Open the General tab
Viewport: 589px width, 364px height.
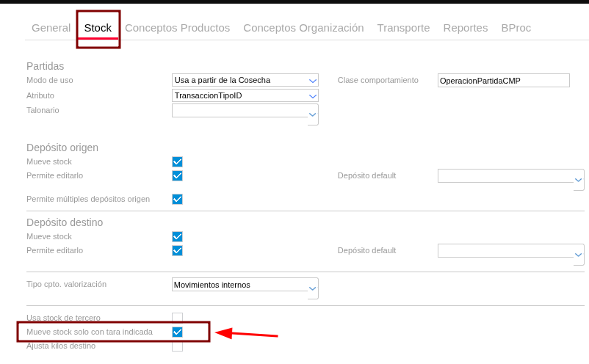51,28
